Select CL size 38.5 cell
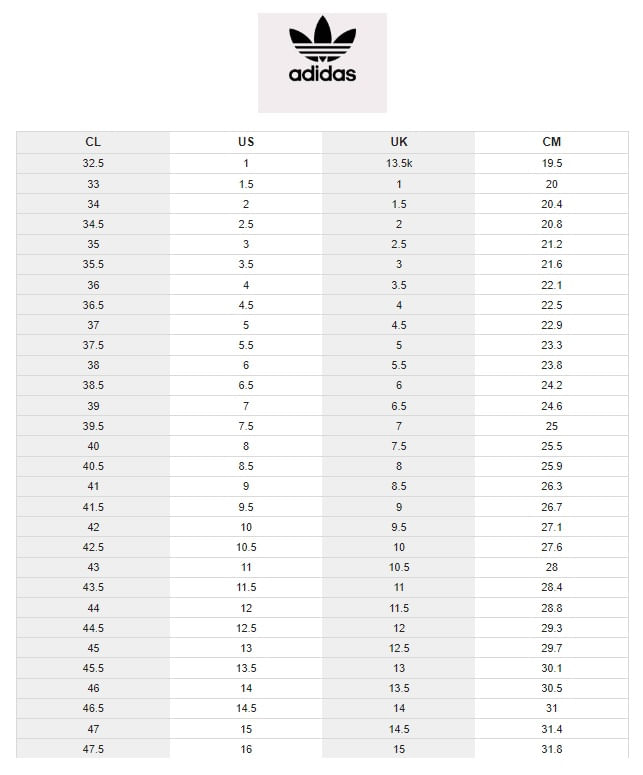Viewport: 643px width, 775px height. pos(93,386)
